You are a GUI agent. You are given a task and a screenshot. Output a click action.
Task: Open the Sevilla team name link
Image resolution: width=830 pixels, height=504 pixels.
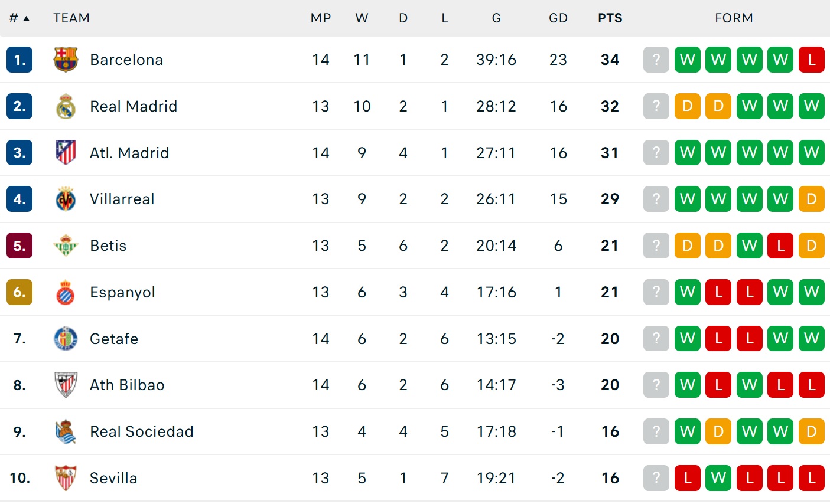(x=113, y=478)
